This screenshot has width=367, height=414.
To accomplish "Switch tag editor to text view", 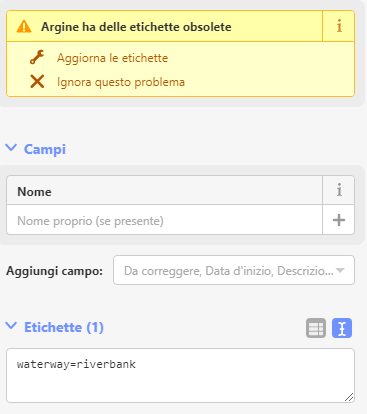I will [x=342, y=328].
